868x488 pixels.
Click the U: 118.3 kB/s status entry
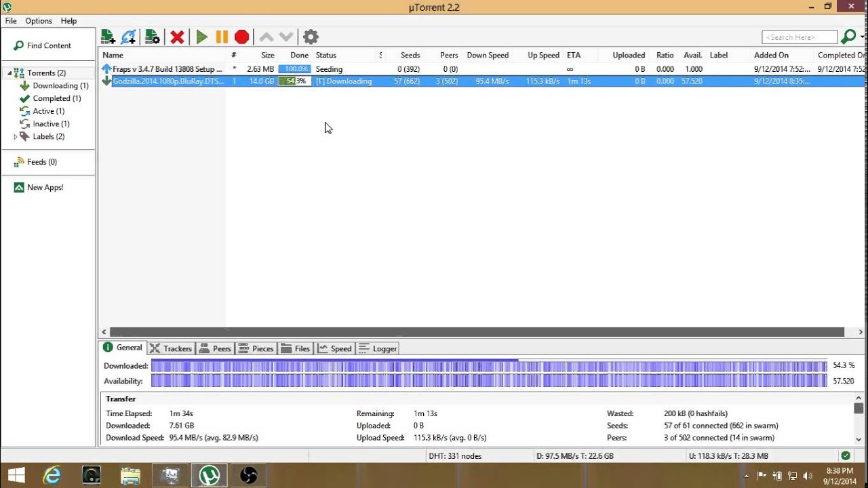(728, 456)
